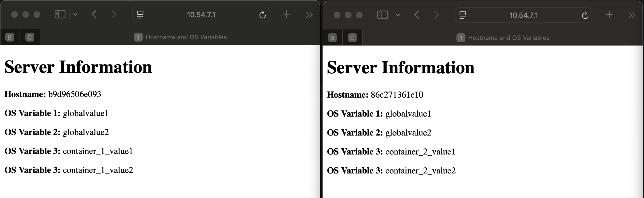This screenshot has width=644, height=198.
Task: Reload page in right browser window
Action: [x=585, y=15]
